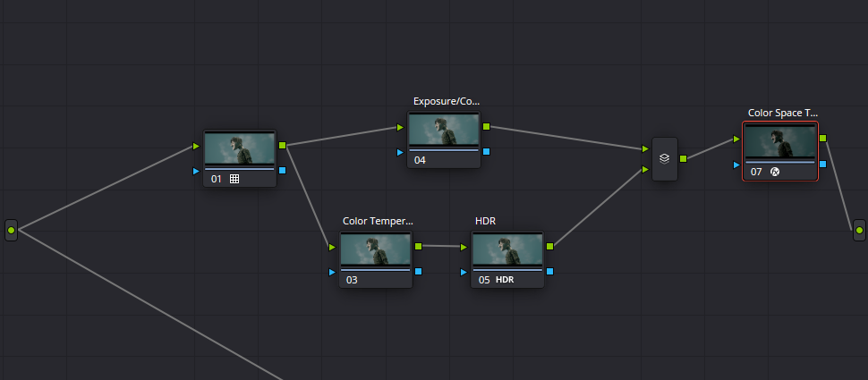The image size is (868, 380).
Task: Click node 07 blue key output square
Action: click(823, 164)
